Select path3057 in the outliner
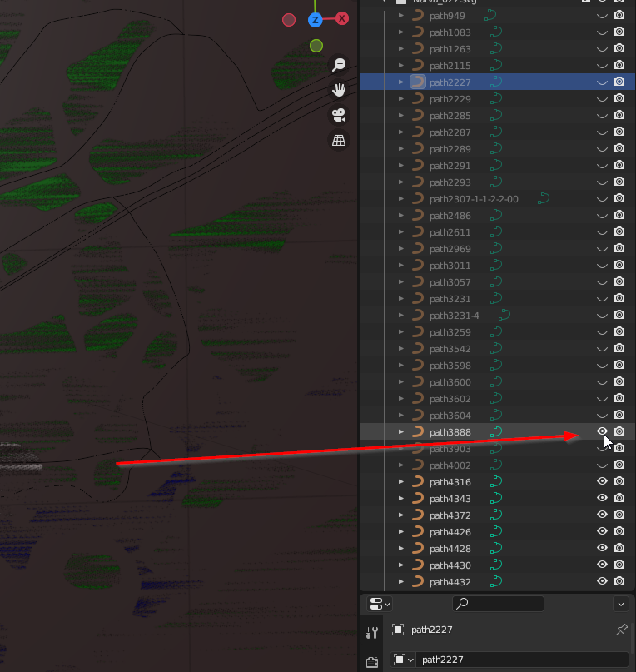 450,282
